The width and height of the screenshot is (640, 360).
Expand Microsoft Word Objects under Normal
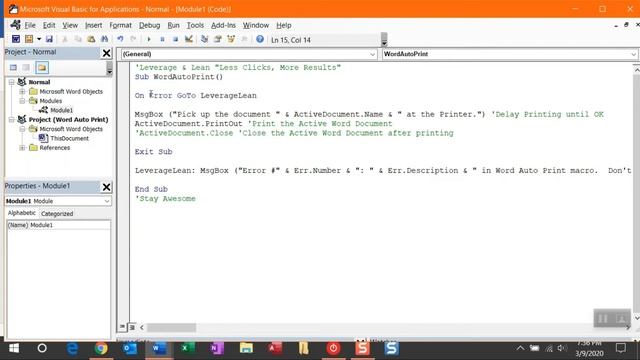[x=22, y=91]
